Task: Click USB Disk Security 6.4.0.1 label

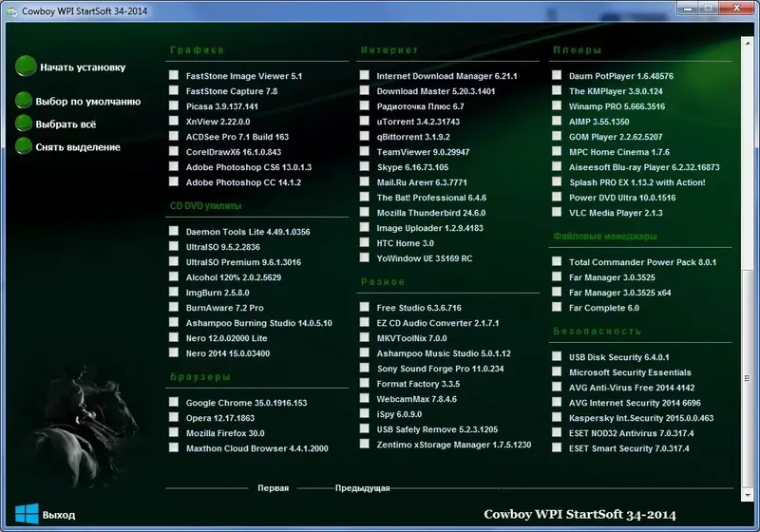Action: (619, 357)
